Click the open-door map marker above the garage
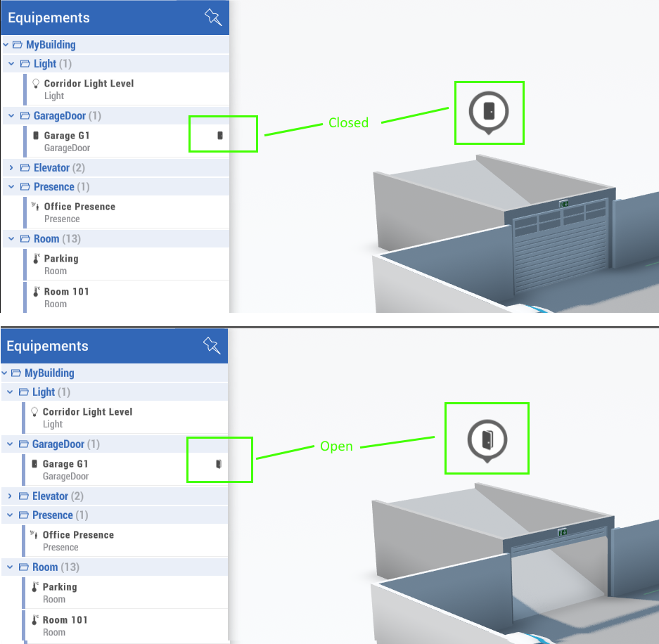The image size is (659, 644). (487, 440)
